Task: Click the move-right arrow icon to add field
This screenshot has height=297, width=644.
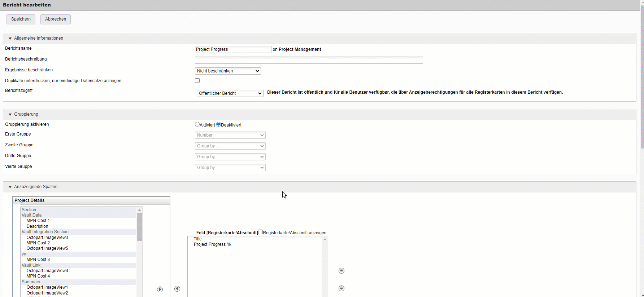Action: (160, 289)
